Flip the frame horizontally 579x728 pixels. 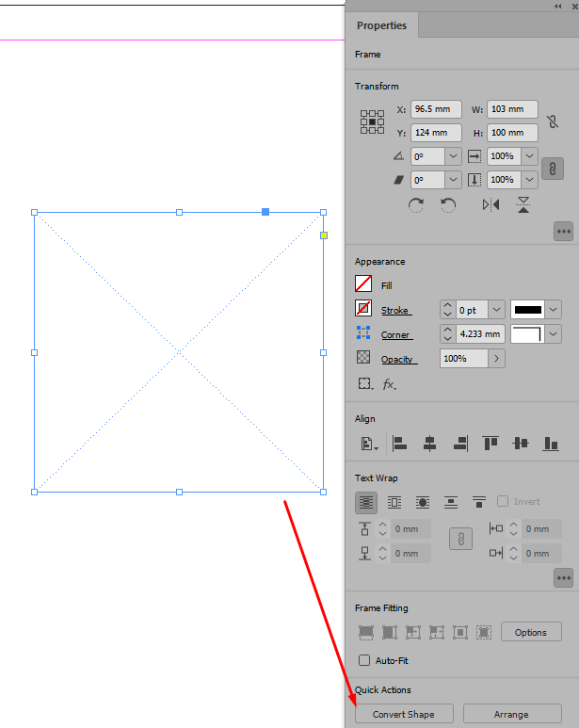491,204
